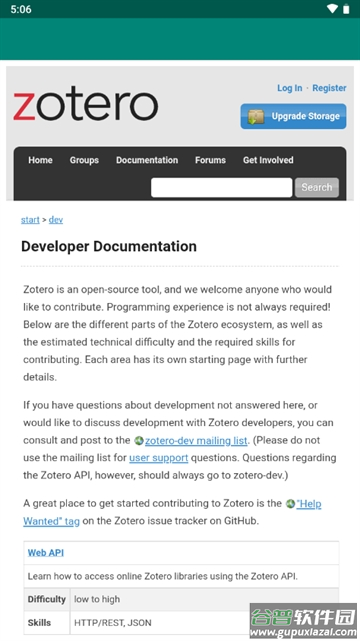
Task: Tap the Wi-Fi status icon
Action: (x=332, y=9)
